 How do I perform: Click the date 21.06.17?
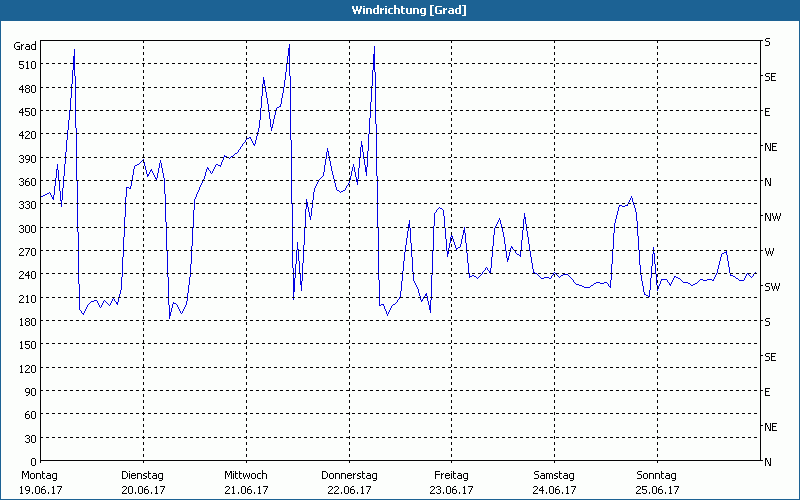(x=246, y=490)
